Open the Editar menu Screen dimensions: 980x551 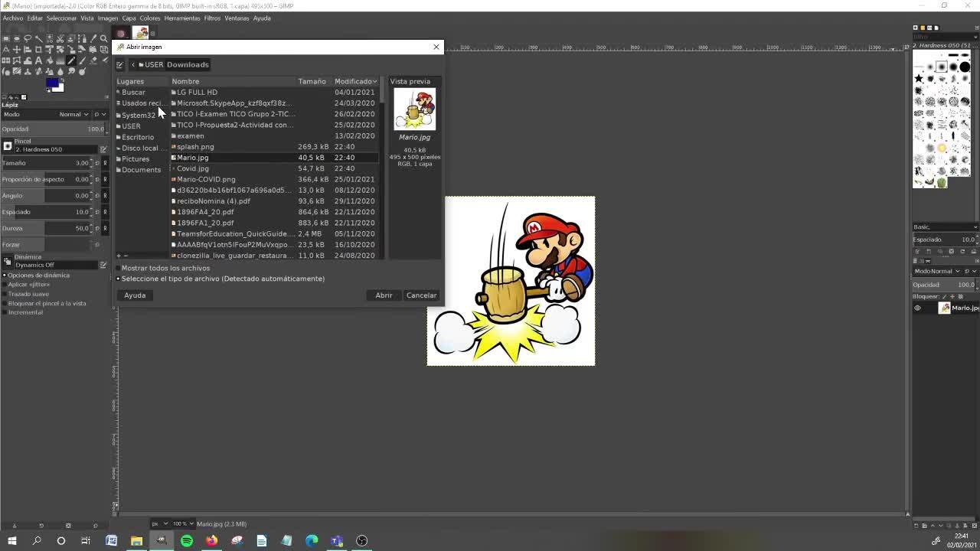(35, 18)
